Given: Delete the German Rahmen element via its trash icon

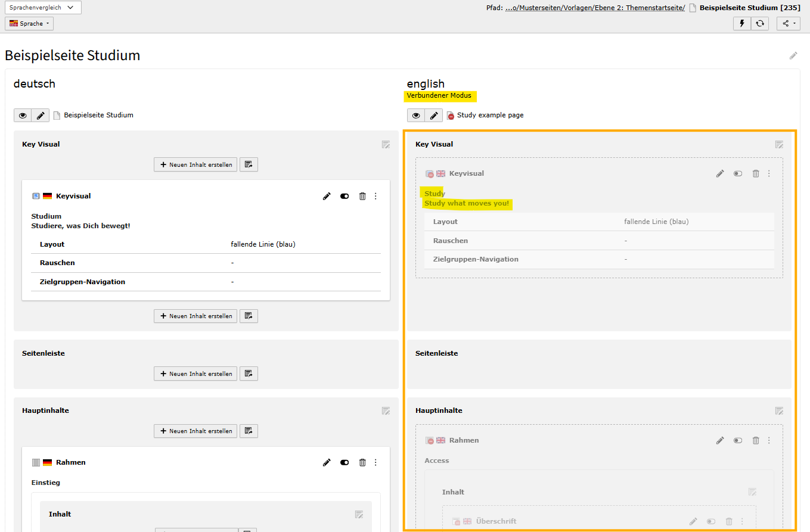Looking at the screenshot, I should pos(362,462).
